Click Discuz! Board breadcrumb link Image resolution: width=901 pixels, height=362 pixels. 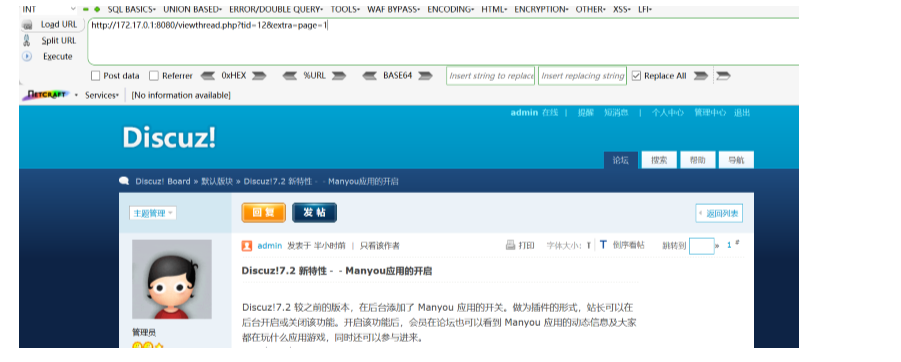[x=163, y=181]
